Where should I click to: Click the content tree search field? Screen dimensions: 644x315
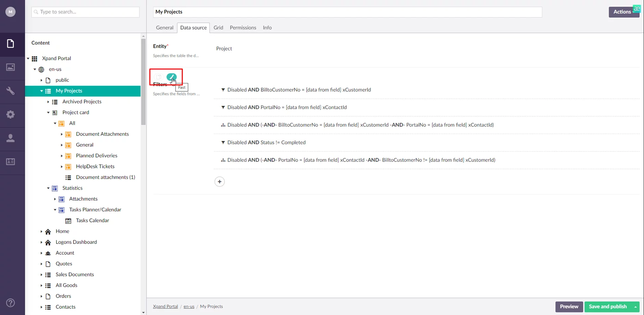click(86, 12)
